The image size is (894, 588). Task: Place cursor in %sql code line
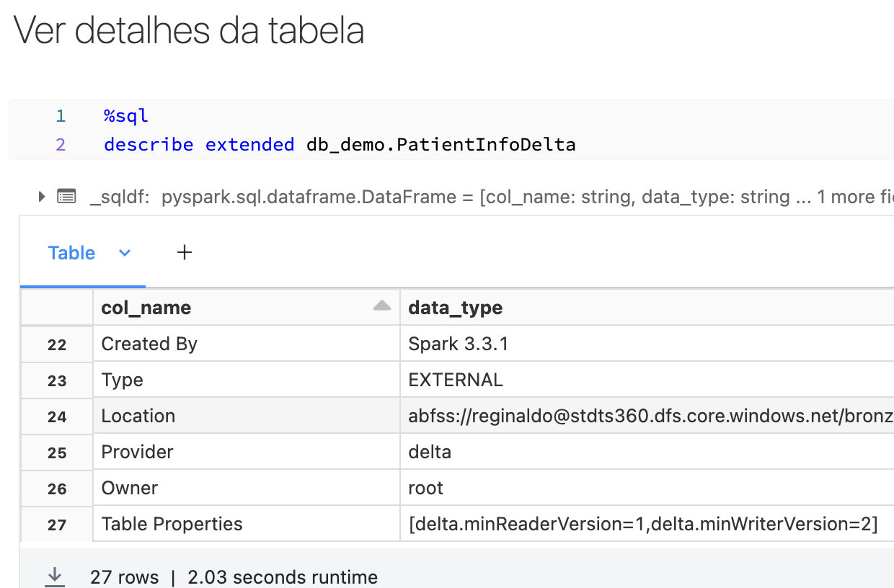[x=126, y=116]
